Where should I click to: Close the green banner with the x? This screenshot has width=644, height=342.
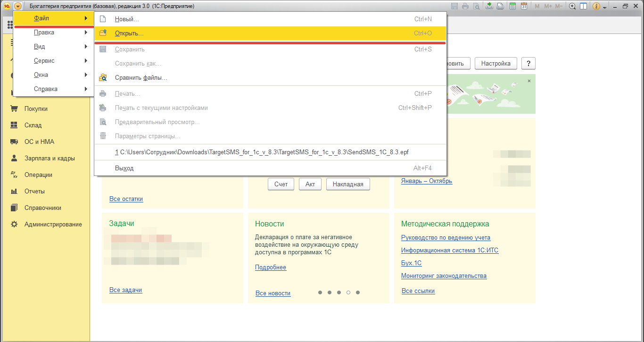tap(529, 81)
